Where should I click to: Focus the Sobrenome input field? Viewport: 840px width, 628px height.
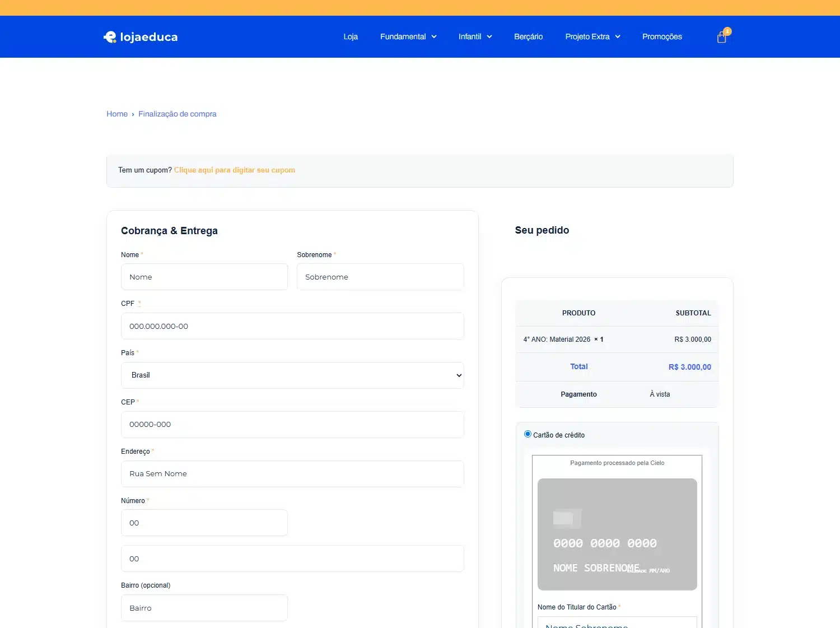pyautogui.click(x=380, y=277)
